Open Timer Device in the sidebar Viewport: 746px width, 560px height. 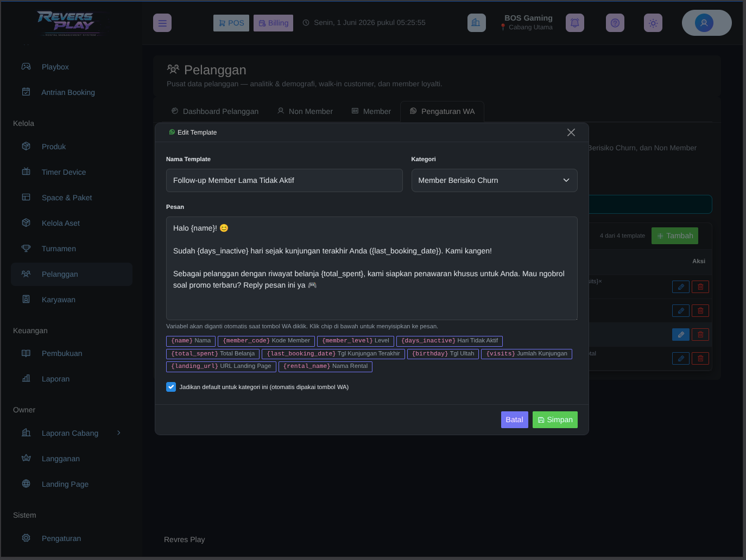pyautogui.click(x=72, y=172)
